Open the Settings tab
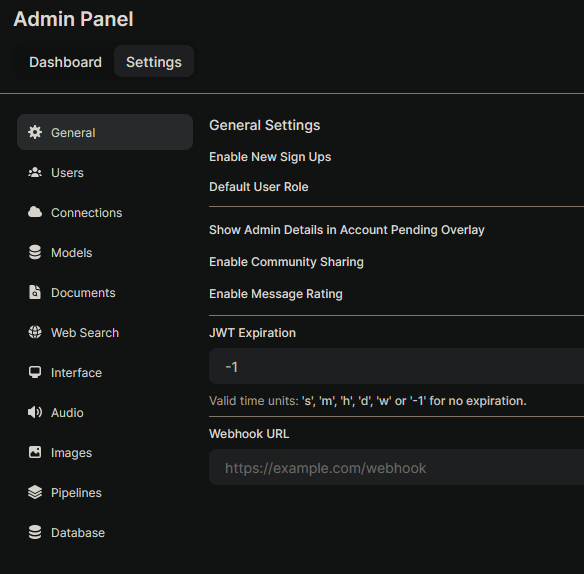The width and height of the screenshot is (584, 574). [x=154, y=62]
